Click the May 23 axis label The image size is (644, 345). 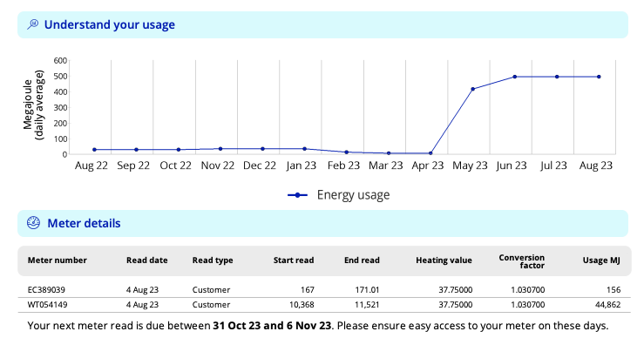470,166
